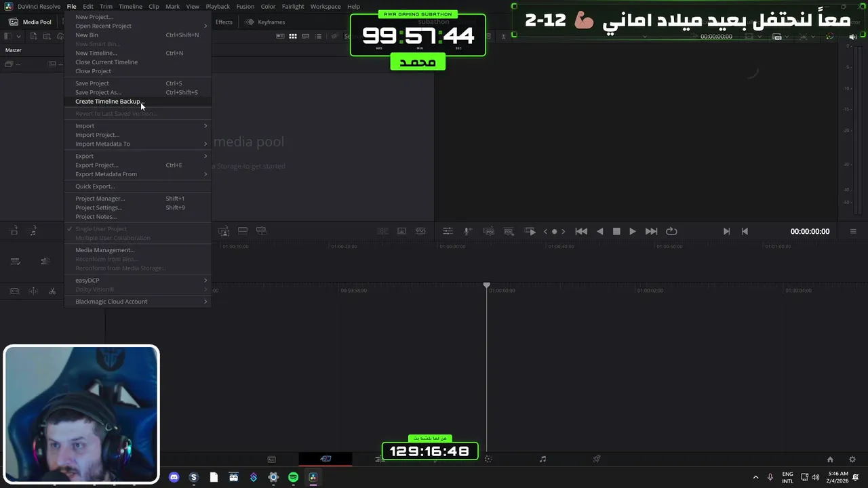Open Project Settings from File menu
The height and width of the screenshot is (488, 868).
[99, 207]
